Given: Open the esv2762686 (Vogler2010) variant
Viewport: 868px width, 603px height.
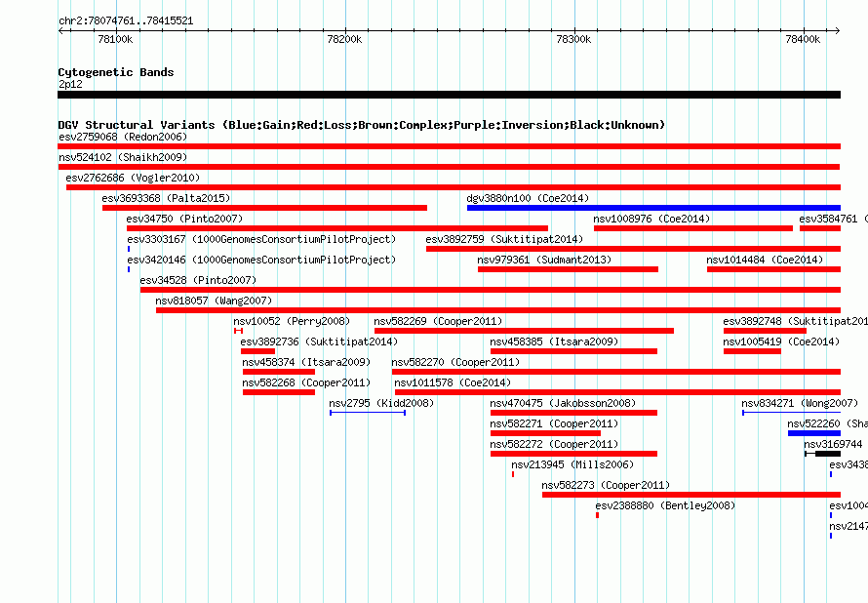Looking at the screenshot, I should coord(454,187).
